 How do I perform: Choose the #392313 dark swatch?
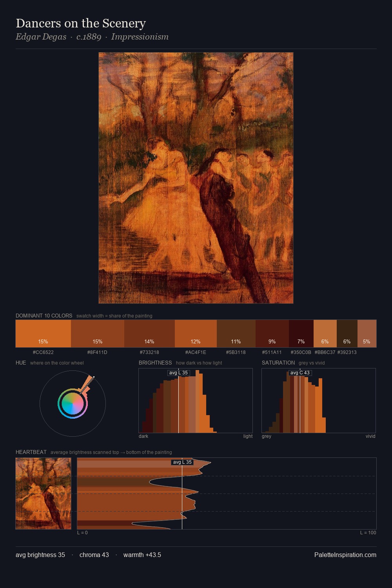pos(347,334)
